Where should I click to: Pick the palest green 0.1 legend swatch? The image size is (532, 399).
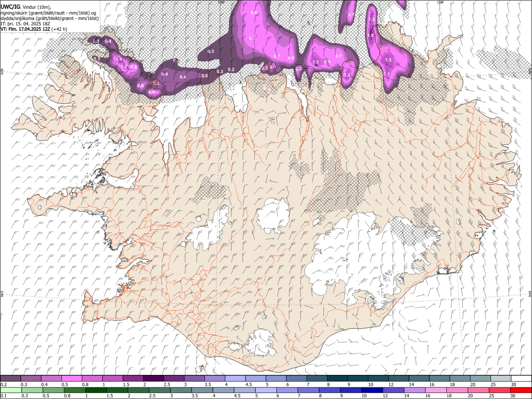tap(10, 390)
